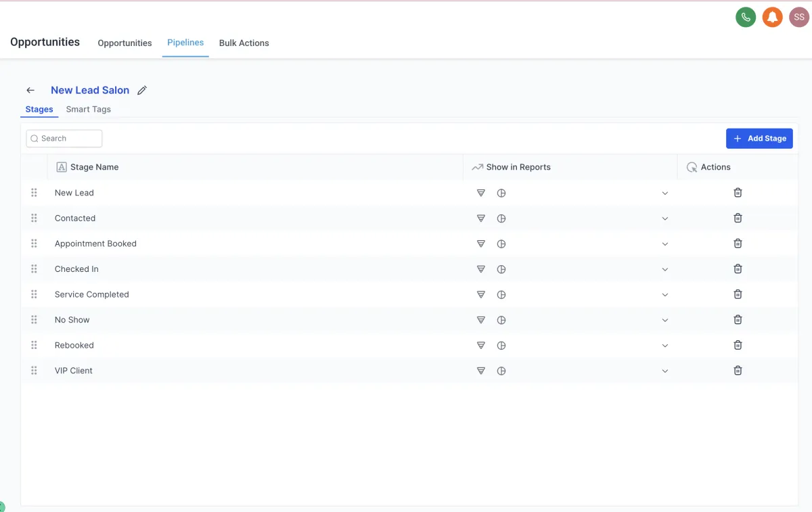The width and height of the screenshot is (812, 512).
Task: Expand the Contacted row chevron
Action: [x=664, y=218]
